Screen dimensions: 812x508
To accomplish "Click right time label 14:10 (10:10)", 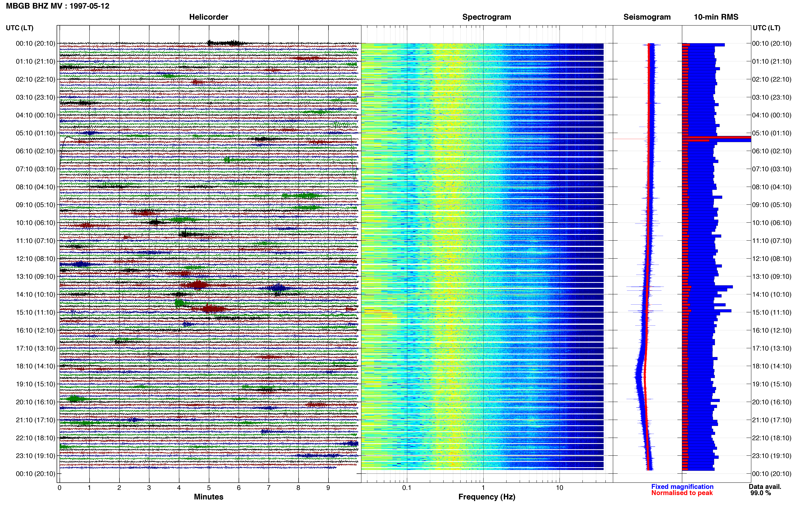I will click(x=772, y=294).
